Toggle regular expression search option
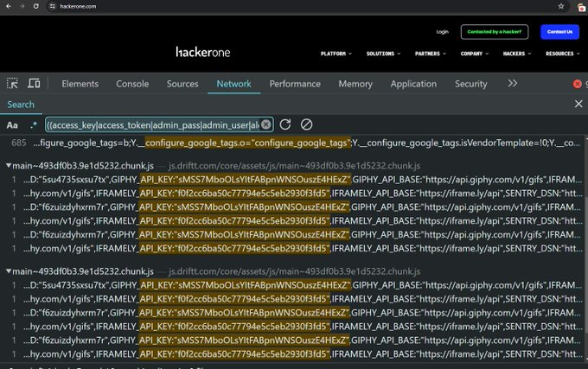This screenshot has height=369, width=588. (x=34, y=124)
